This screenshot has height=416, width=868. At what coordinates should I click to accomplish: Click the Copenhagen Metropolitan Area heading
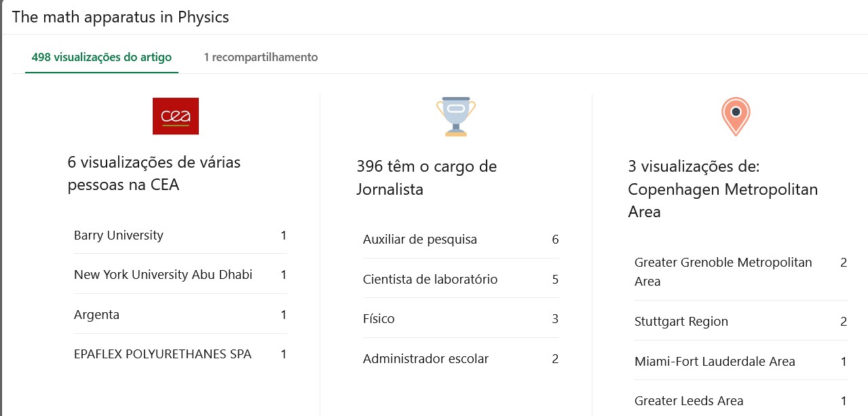723,189
